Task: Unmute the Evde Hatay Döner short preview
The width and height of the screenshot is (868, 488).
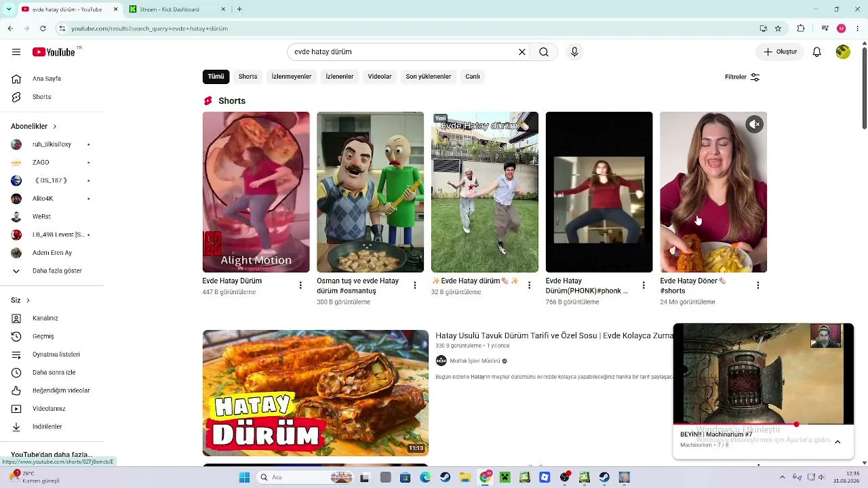Action: 755,124
